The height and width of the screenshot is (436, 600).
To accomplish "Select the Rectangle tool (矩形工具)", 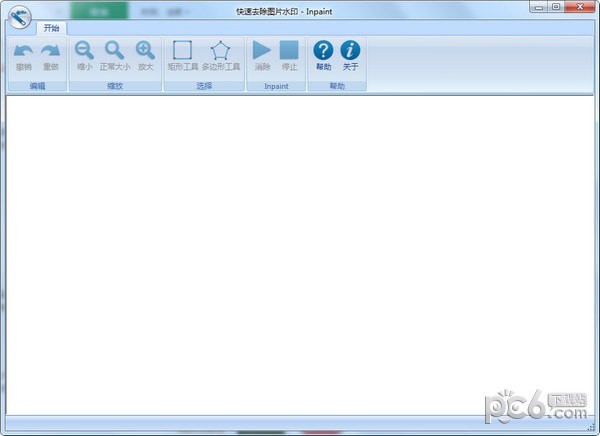I will (182, 51).
